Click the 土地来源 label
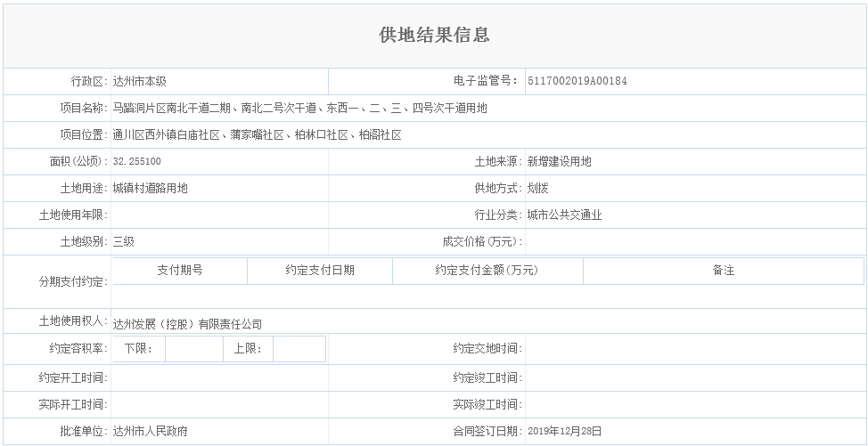 [499, 161]
